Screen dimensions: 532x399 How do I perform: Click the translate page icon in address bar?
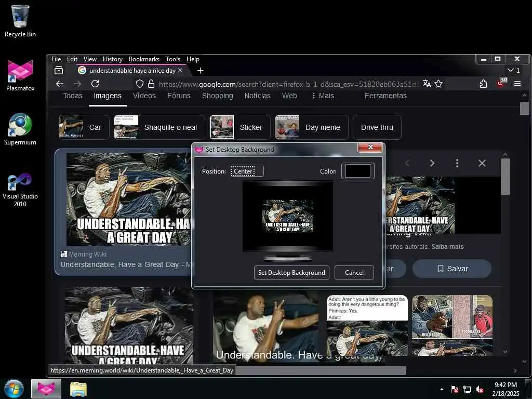point(427,84)
